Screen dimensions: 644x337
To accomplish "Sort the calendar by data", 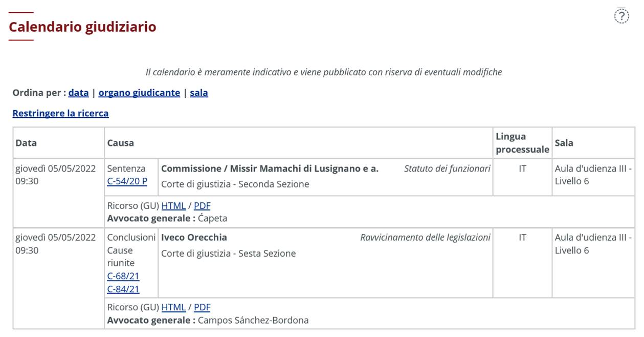I will coord(78,93).
